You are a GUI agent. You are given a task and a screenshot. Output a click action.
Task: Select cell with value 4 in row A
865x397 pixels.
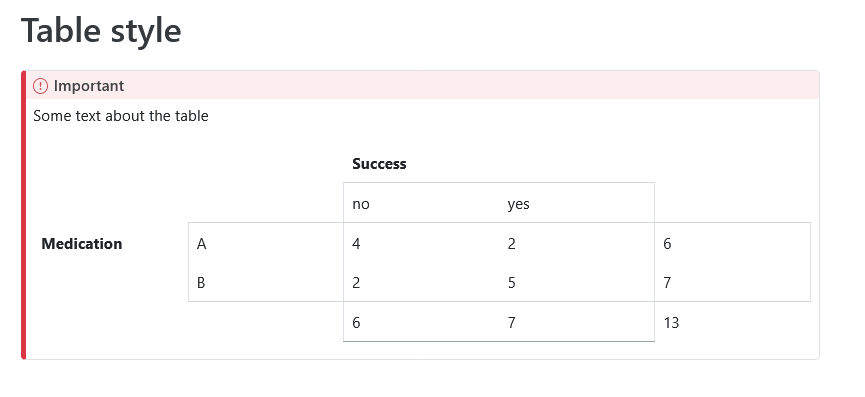pyautogui.click(x=421, y=243)
